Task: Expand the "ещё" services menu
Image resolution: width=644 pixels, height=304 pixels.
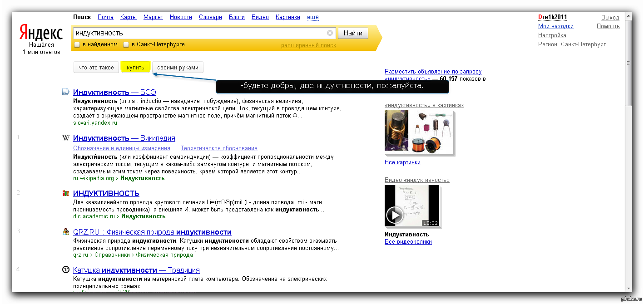Action: pyautogui.click(x=313, y=17)
